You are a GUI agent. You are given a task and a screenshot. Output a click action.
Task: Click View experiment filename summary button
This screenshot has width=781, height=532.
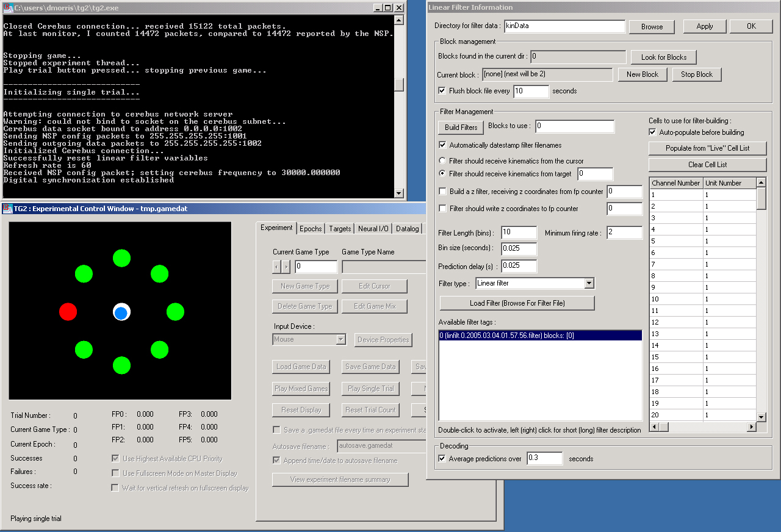(340, 480)
